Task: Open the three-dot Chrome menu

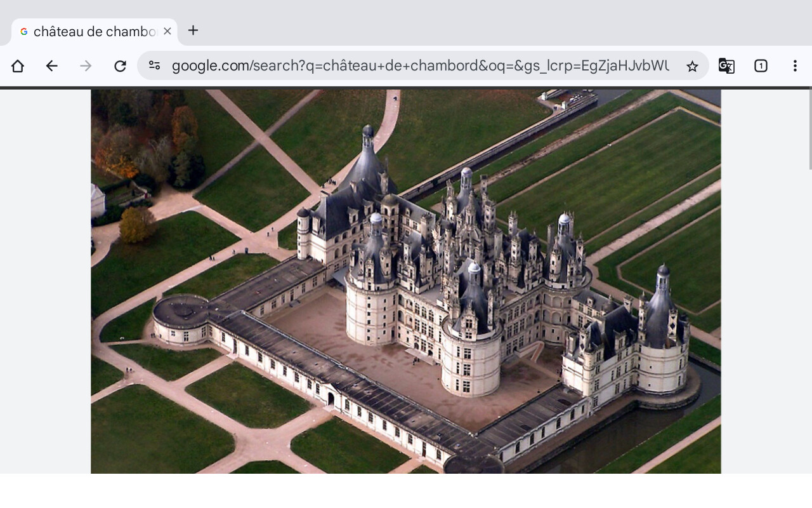Action: pyautogui.click(x=795, y=66)
